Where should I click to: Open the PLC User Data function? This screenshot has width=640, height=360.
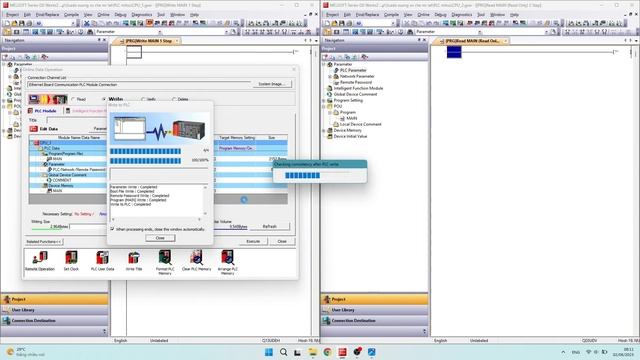pyautogui.click(x=102, y=261)
